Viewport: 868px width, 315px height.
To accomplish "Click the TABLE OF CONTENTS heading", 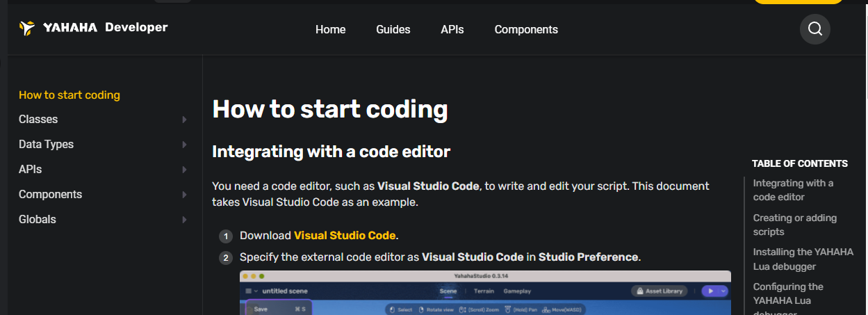I will coord(800,163).
